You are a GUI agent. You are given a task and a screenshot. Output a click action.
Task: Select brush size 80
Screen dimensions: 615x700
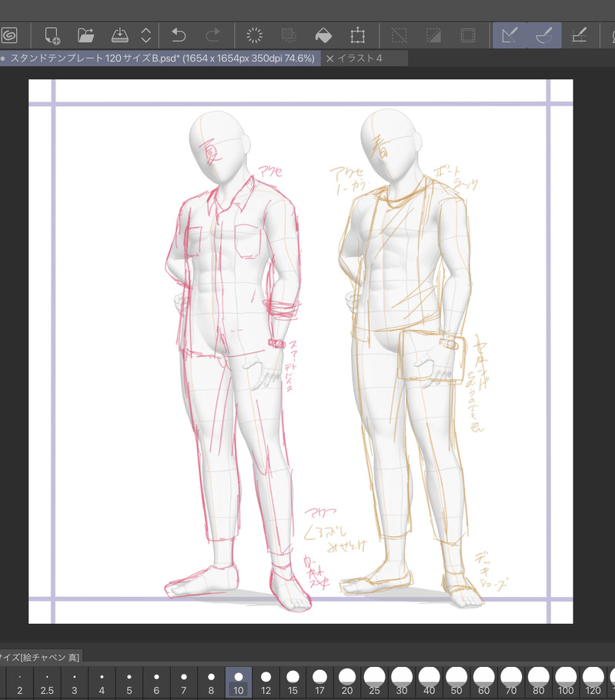pyautogui.click(x=538, y=682)
